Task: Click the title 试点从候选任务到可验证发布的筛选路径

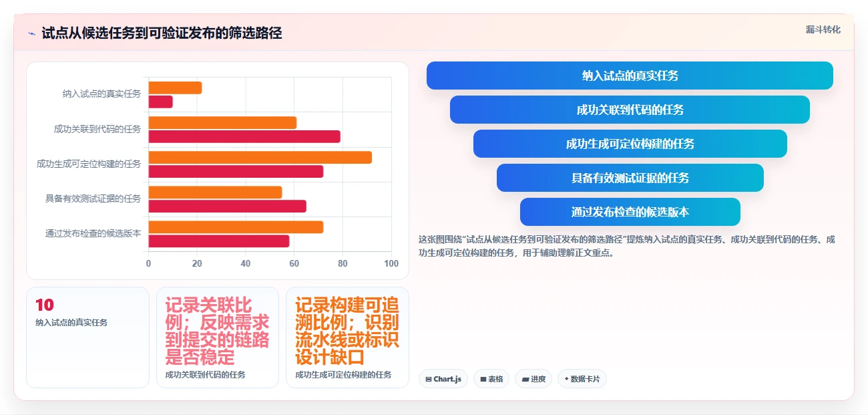Action: [x=162, y=33]
